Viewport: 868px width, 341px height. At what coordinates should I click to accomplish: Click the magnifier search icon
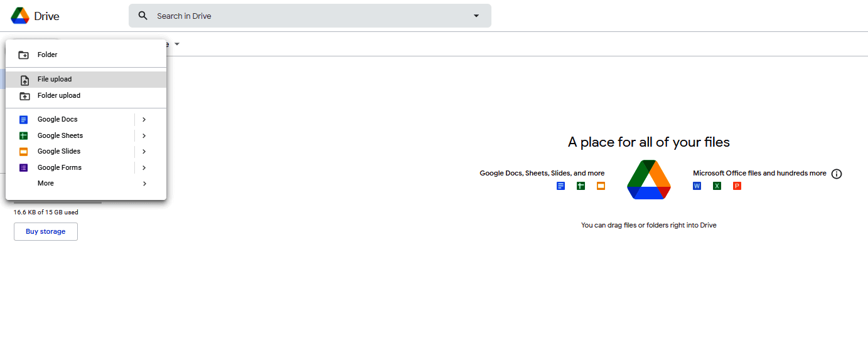click(143, 16)
